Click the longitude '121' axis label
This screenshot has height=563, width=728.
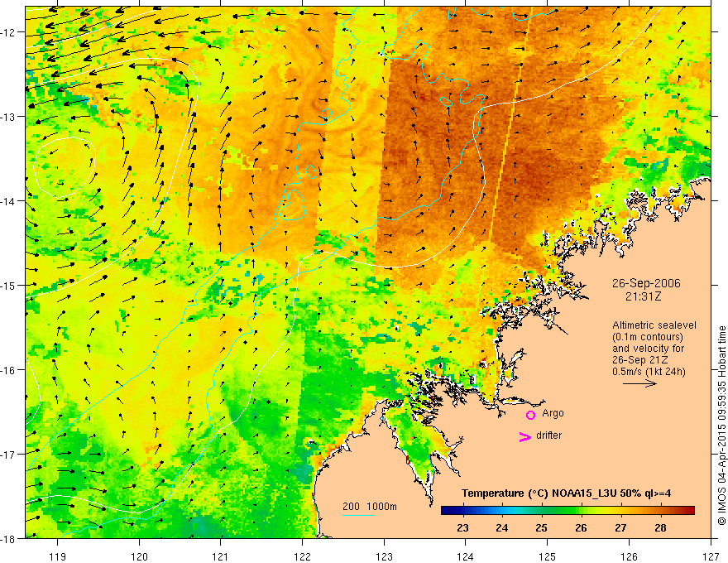[x=221, y=556]
